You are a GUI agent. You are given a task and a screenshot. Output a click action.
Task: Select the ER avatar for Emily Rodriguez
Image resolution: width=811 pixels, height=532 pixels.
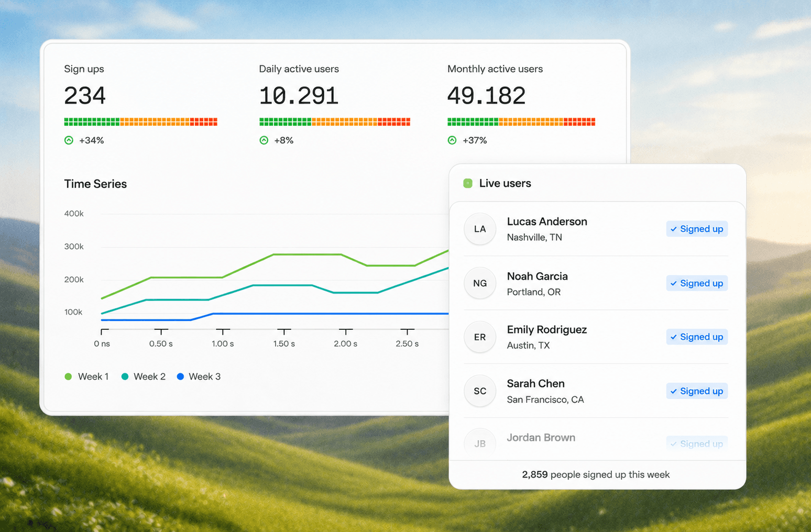click(x=480, y=337)
